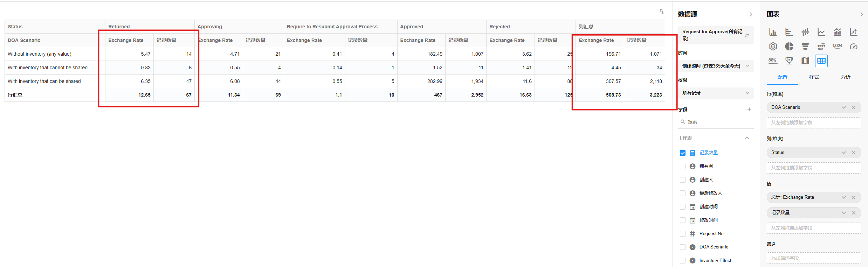Viewport: 868px width, 267px height.
Task: Click the sort arrows icon above the table
Action: [x=662, y=12]
